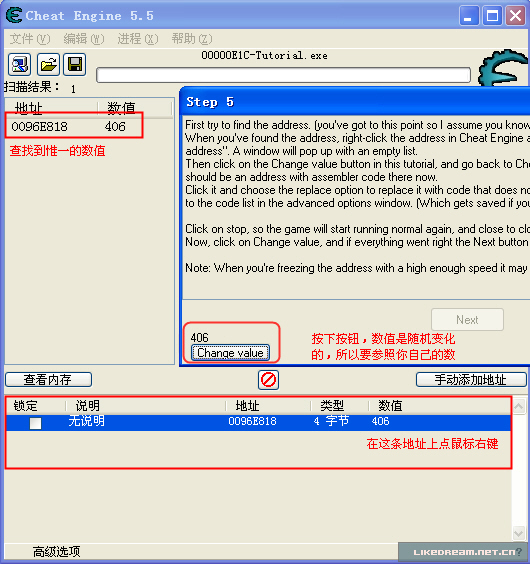Image resolution: width=530 pixels, height=564 pixels.
Task: Click the address list scroll down arrow
Action: point(518,533)
